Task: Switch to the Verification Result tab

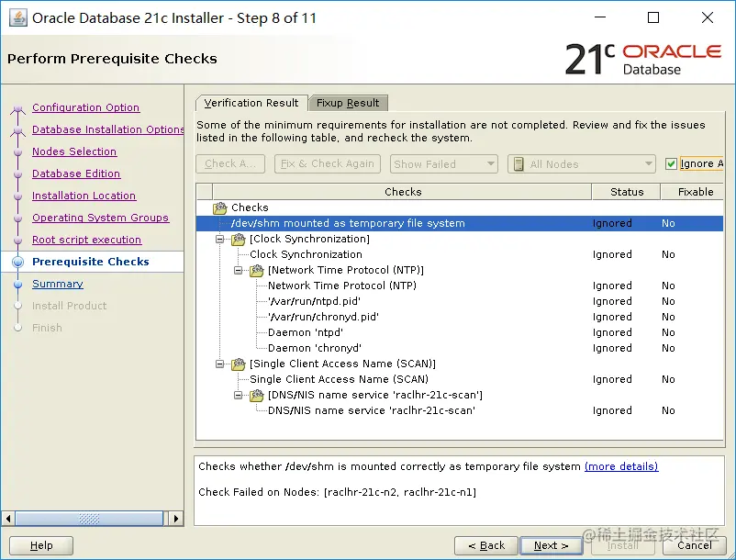Action: 251,103
